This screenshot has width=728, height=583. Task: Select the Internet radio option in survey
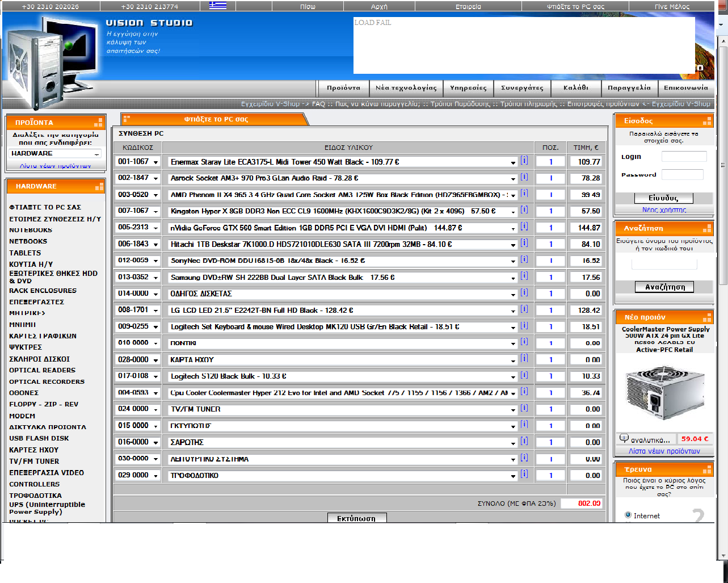(x=628, y=515)
